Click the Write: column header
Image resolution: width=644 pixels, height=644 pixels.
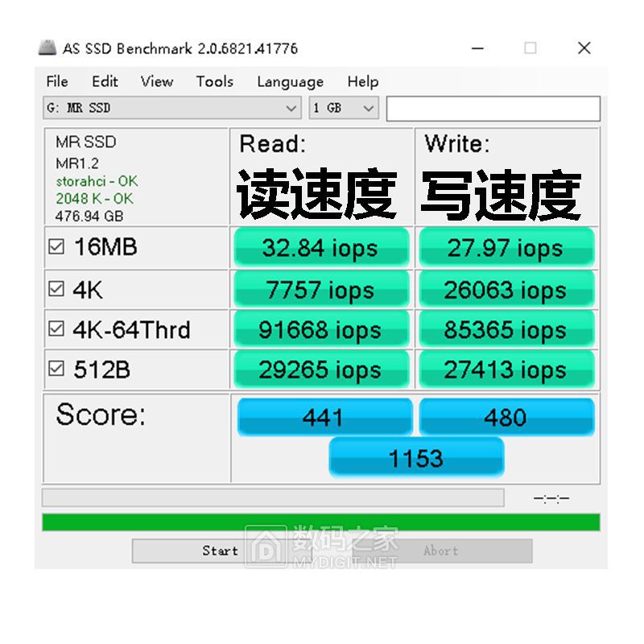[x=457, y=144]
